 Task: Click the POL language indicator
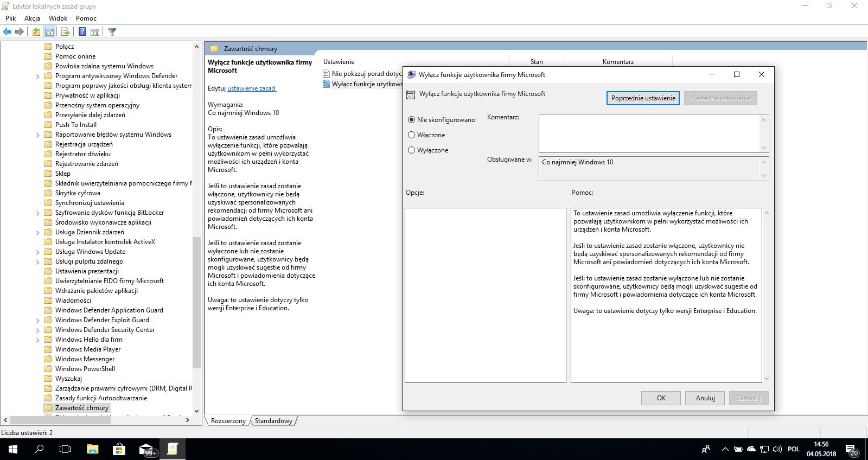click(794, 449)
